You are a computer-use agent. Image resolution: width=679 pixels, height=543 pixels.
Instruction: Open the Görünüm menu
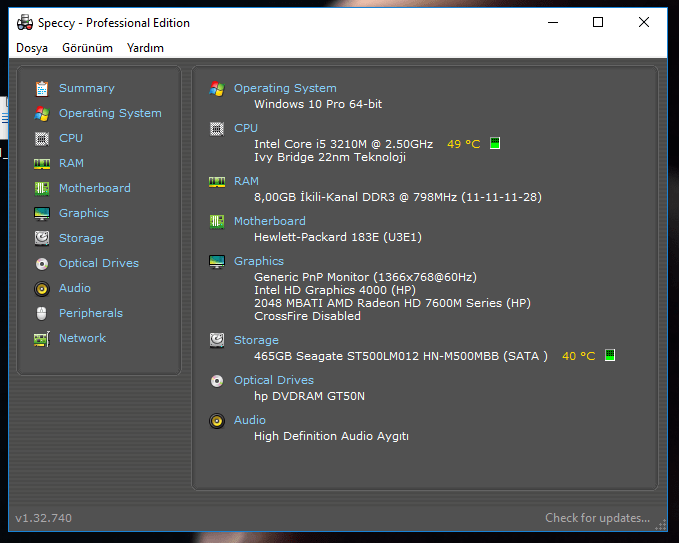tap(87, 48)
